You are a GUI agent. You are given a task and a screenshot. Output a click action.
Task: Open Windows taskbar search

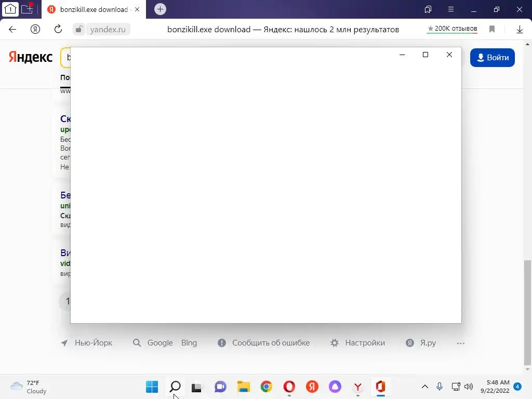(175, 387)
